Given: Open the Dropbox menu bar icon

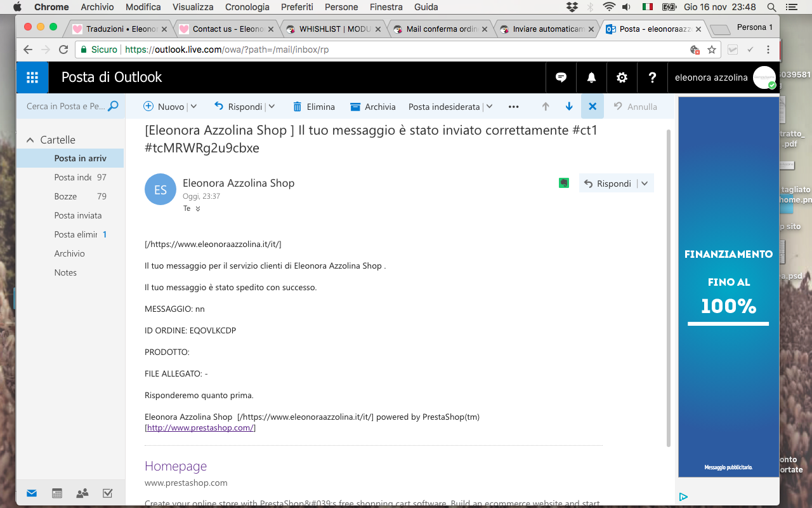Looking at the screenshot, I should coord(572,7).
